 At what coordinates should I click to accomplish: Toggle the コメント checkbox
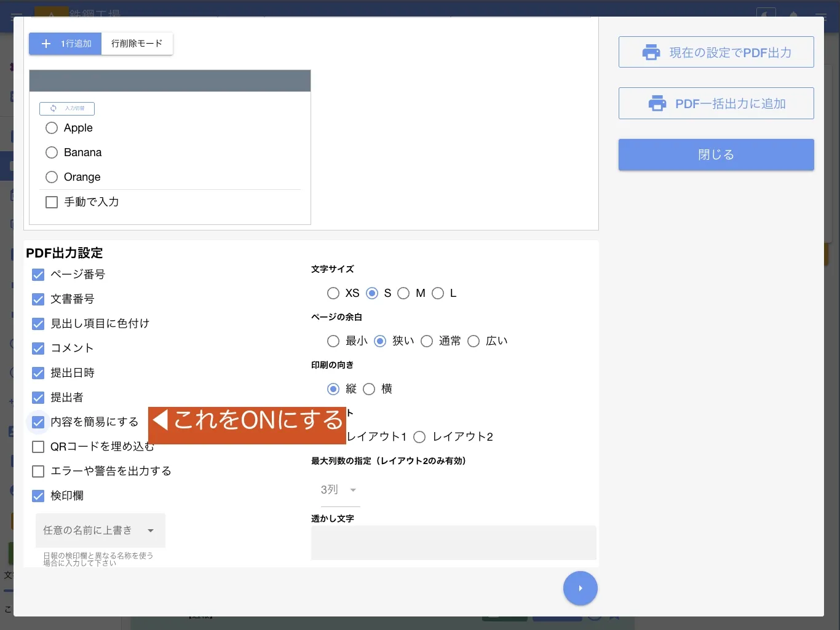38,348
